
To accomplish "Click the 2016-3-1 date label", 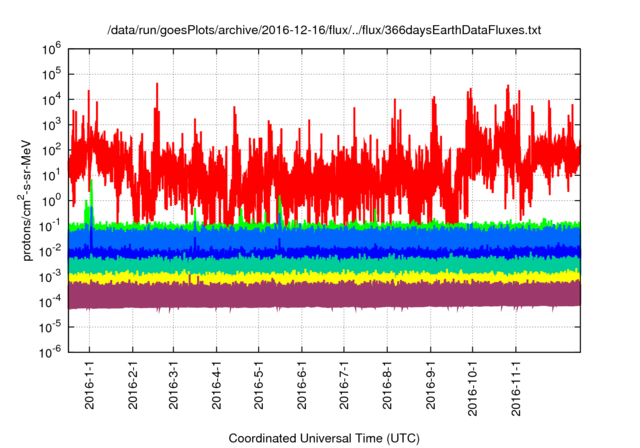I will pos(173,385).
